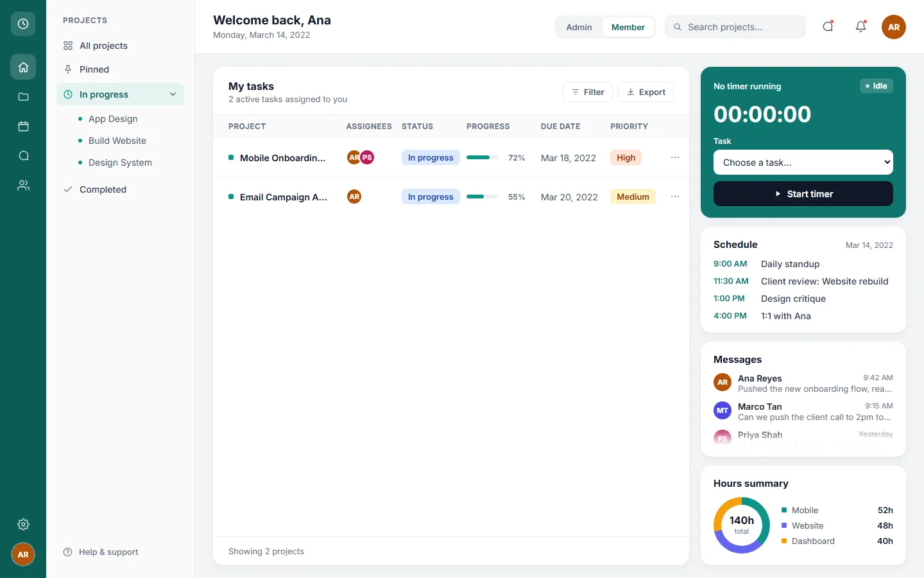This screenshot has height=578, width=924.
Task: Open the team members icon in left rail
Action: point(23,185)
